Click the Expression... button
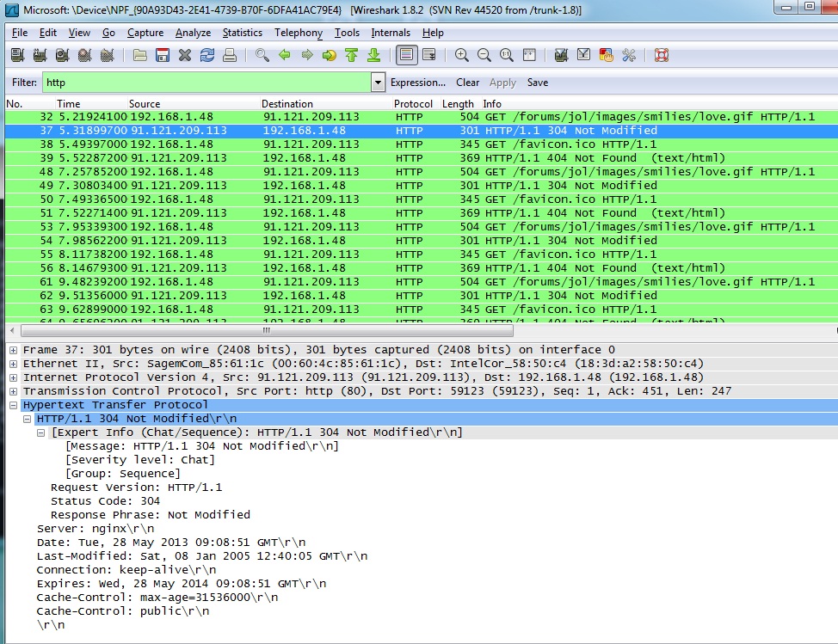This screenshot has height=644, width=838. click(418, 83)
